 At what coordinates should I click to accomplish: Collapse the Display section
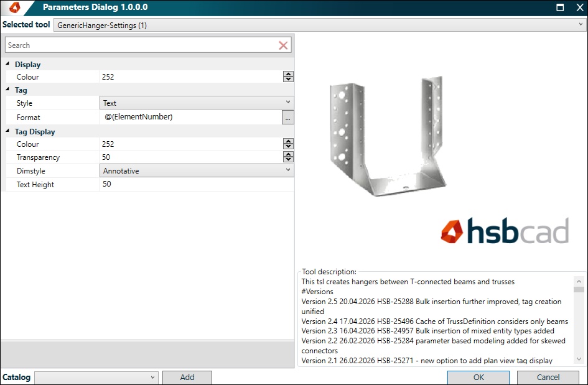coord(7,64)
